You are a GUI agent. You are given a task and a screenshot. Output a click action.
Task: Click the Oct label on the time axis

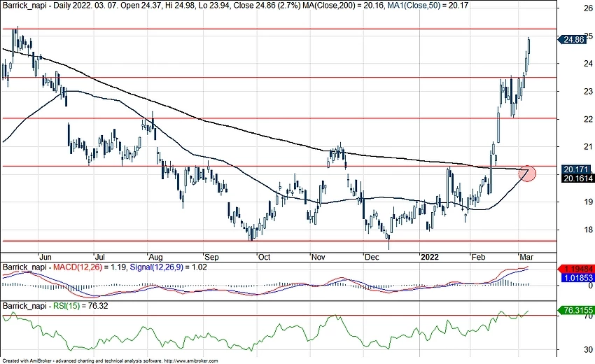click(264, 257)
